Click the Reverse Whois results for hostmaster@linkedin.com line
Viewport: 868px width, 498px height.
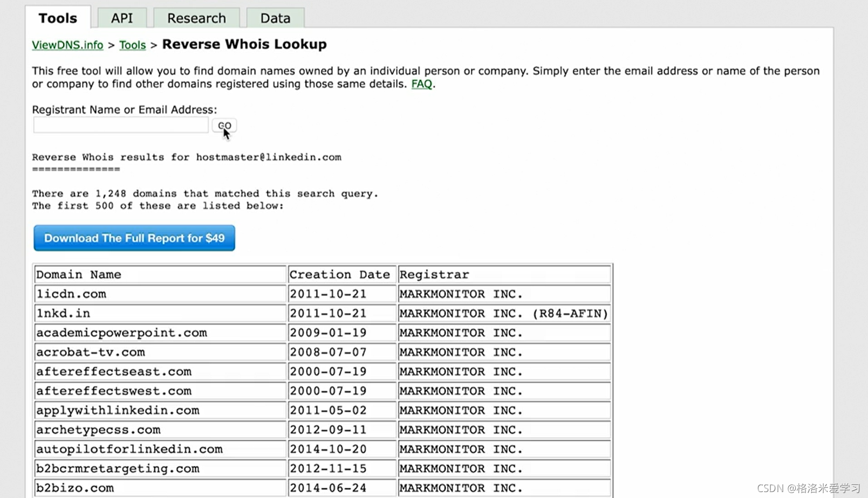(x=187, y=157)
